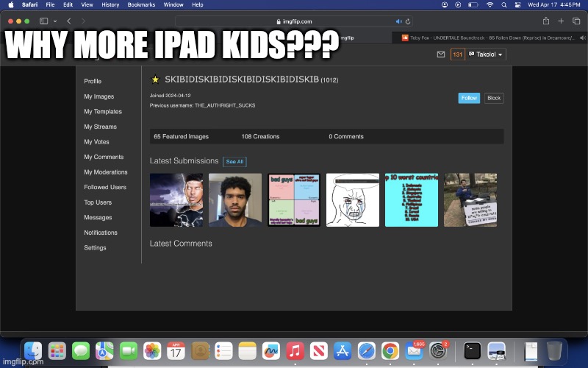Click the Safari share icon
The width and height of the screenshot is (588, 368).
(546, 21)
